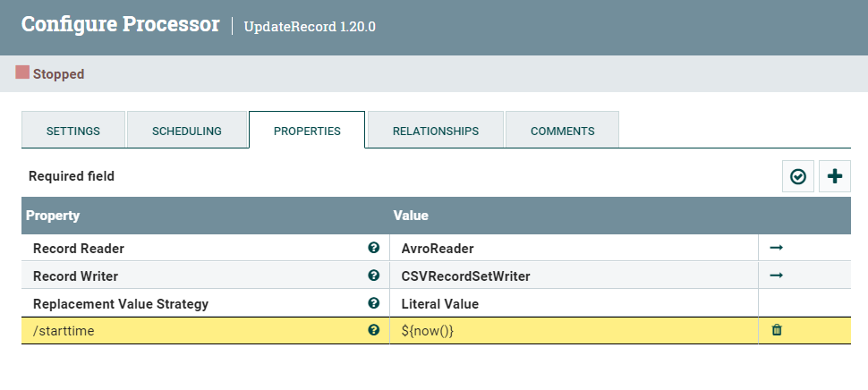868x390 pixels.
Task: Show help icon for /starttime property
Action: point(374,330)
